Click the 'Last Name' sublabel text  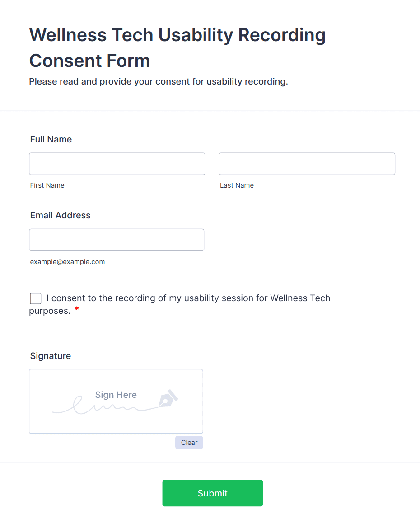click(x=237, y=185)
